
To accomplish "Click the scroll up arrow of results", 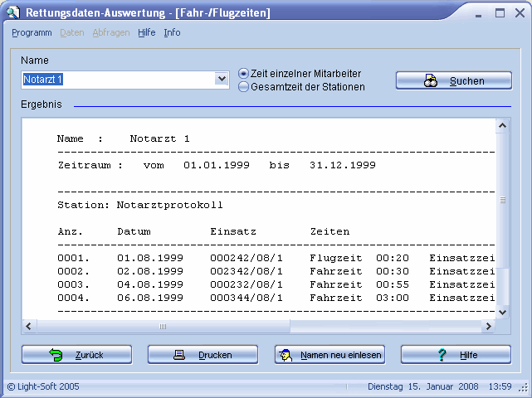I will coord(503,126).
